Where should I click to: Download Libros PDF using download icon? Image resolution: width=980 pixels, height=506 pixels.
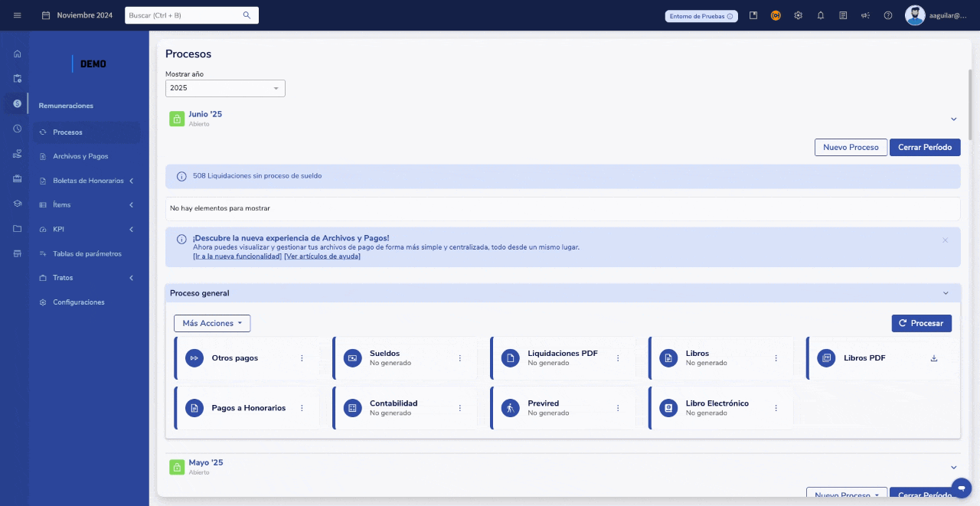pos(933,358)
